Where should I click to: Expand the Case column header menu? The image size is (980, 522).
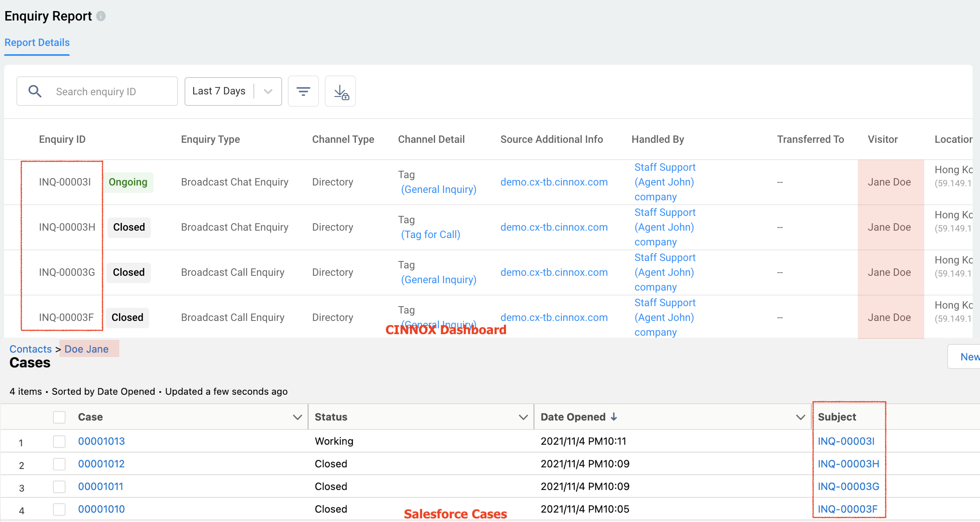297,417
